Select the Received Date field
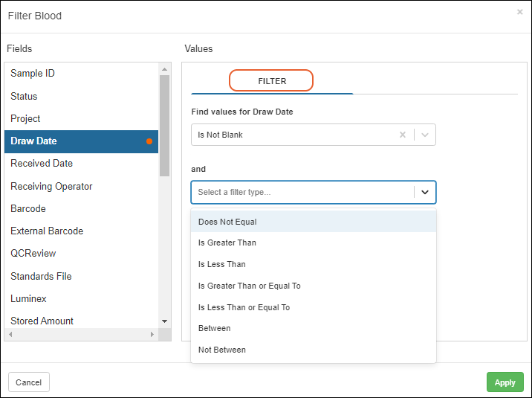Screen dimensions: 532x398 42,164
